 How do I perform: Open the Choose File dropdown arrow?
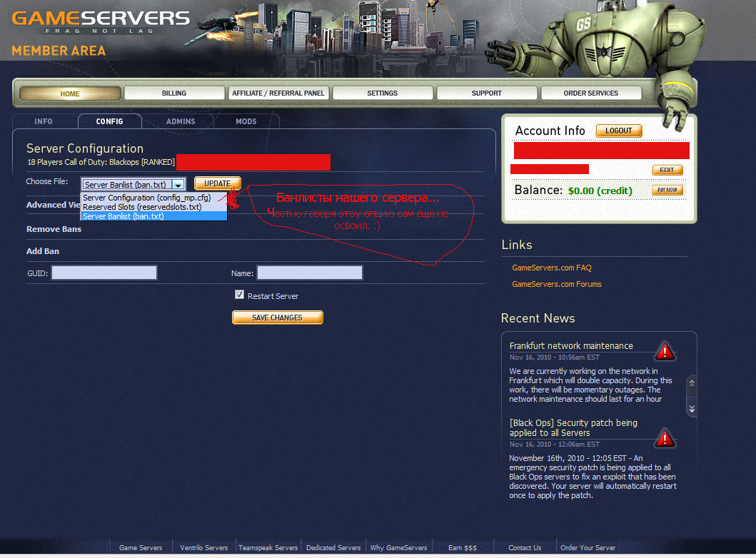(178, 185)
